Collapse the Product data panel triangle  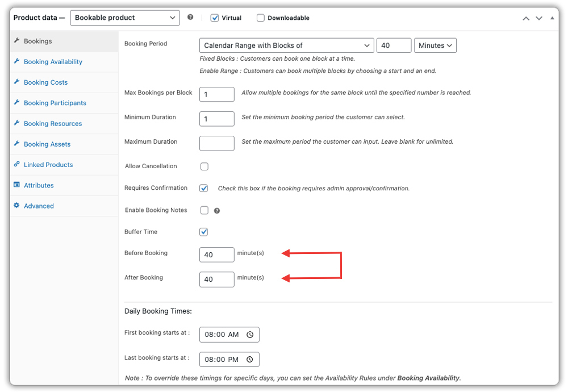(x=552, y=18)
